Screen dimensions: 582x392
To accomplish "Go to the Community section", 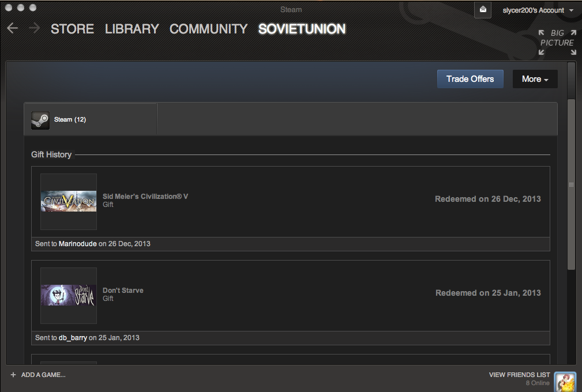I will (209, 29).
